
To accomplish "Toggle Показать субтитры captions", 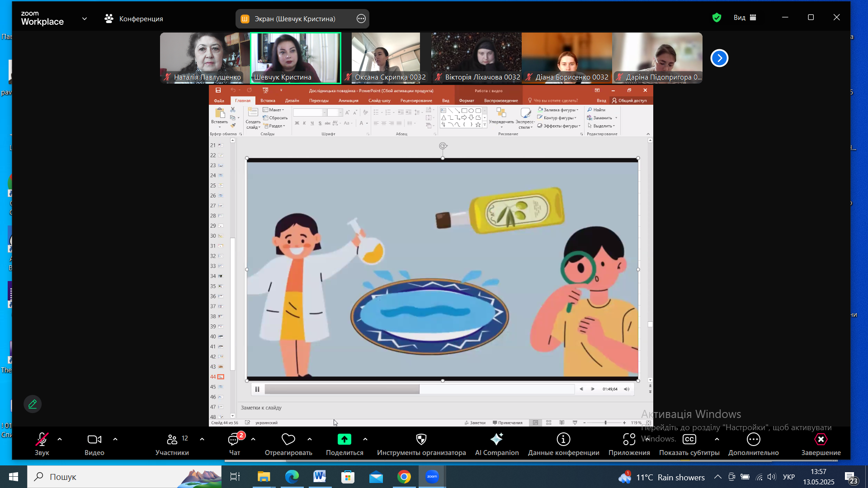I will pos(689,444).
